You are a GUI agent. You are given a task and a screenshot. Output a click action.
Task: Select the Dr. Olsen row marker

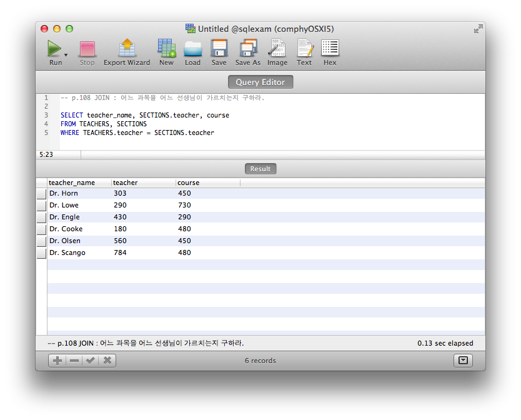pyautogui.click(x=41, y=241)
